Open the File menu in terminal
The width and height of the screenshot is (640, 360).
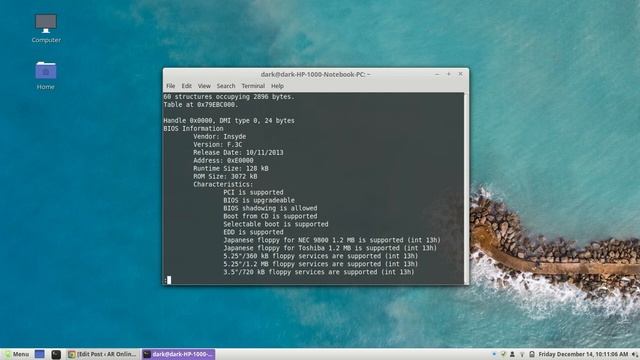(171, 86)
